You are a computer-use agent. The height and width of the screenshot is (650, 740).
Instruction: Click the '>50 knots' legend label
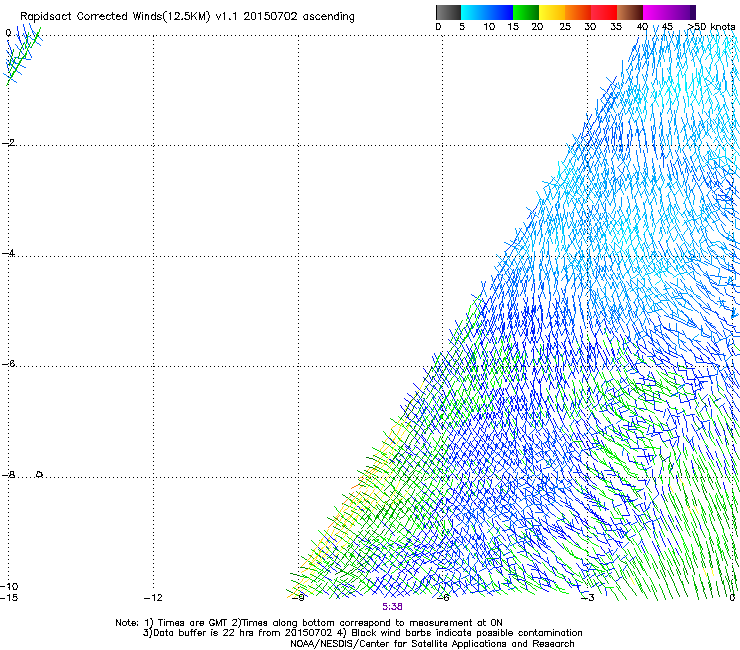[711, 27]
